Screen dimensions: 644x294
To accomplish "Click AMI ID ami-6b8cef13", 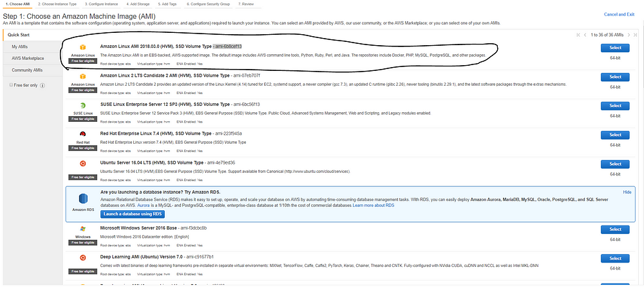I will coord(229,46).
